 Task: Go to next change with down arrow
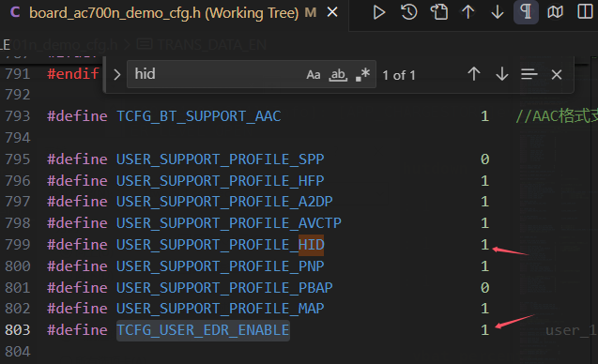tap(498, 12)
